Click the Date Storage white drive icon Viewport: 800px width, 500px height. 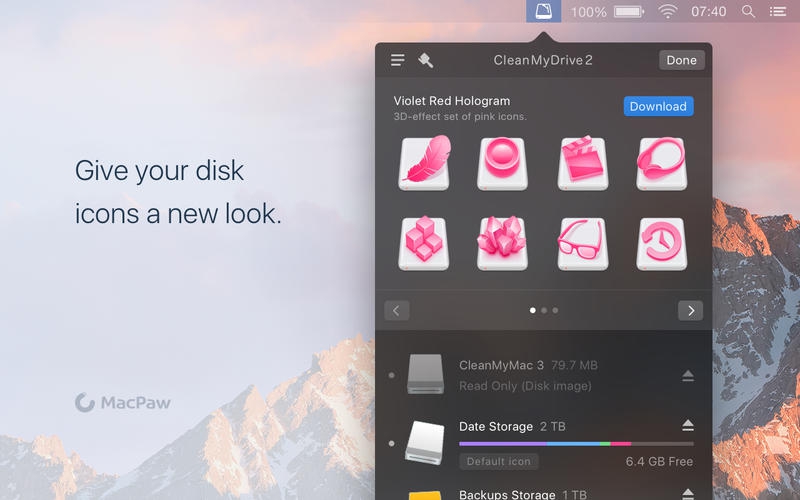tap(424, 443)
